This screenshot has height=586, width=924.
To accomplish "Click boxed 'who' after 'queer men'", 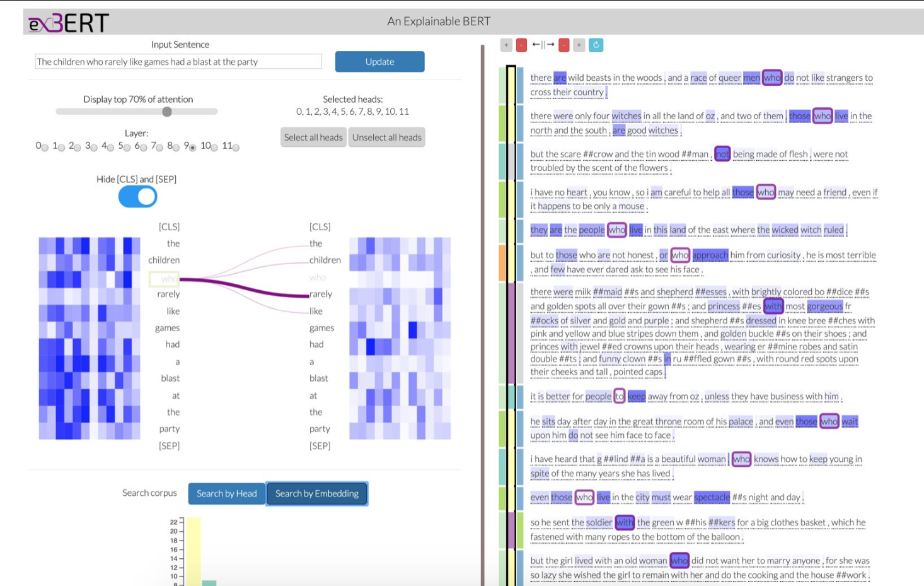I will 772,78.
